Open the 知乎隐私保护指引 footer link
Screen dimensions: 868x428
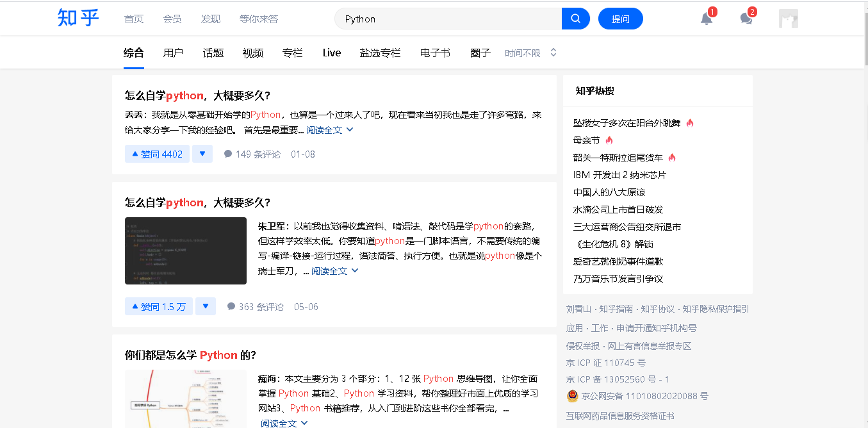coord(716,309)
